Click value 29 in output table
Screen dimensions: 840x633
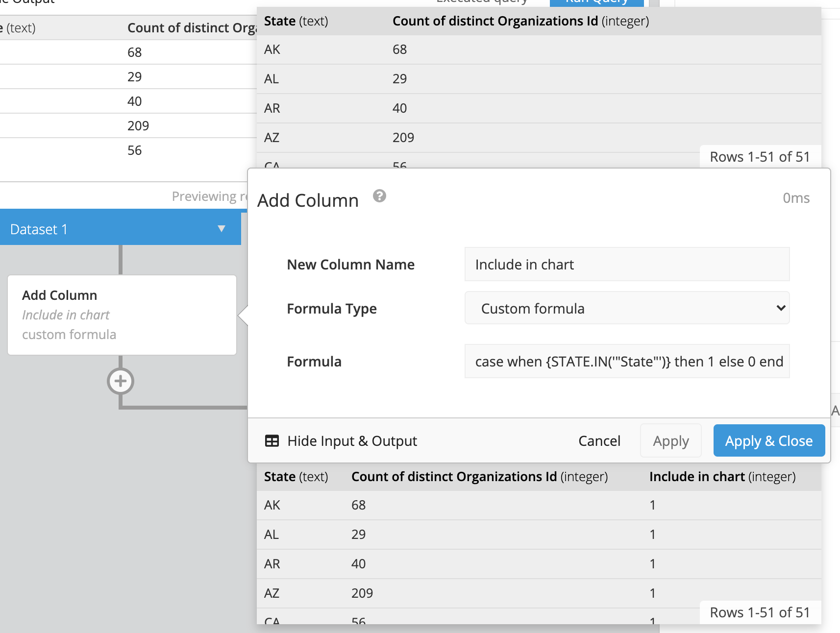point(358,535)
